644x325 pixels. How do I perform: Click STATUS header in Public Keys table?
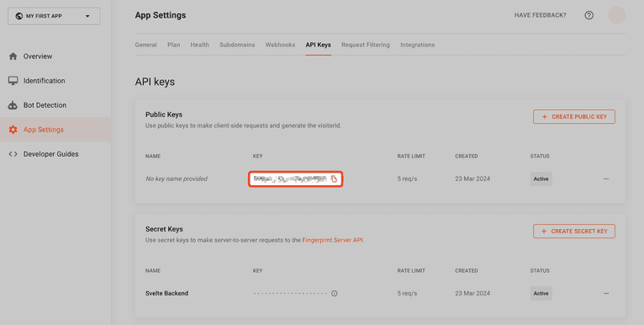540,157
